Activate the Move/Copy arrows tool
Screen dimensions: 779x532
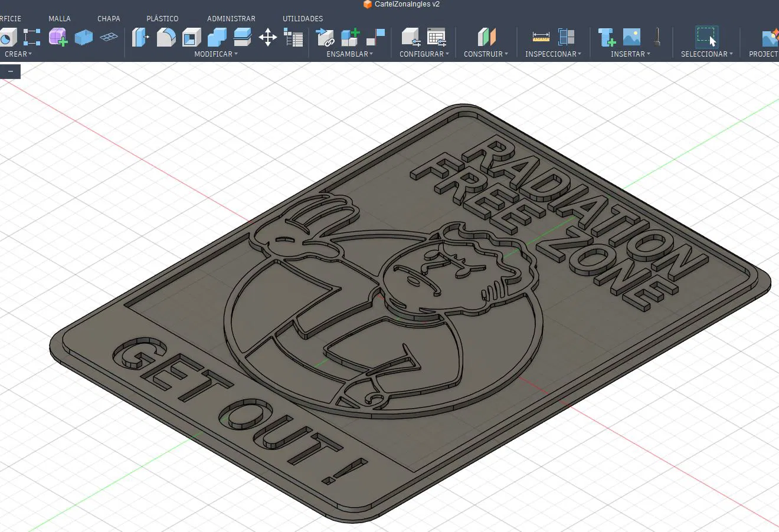pyautogui.click(x=268, y=38)
